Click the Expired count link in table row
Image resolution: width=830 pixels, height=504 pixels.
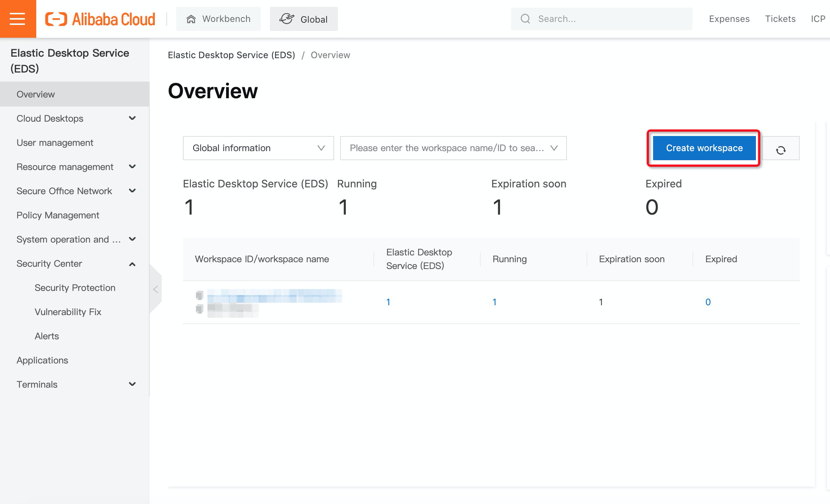[x=708, y=302]
